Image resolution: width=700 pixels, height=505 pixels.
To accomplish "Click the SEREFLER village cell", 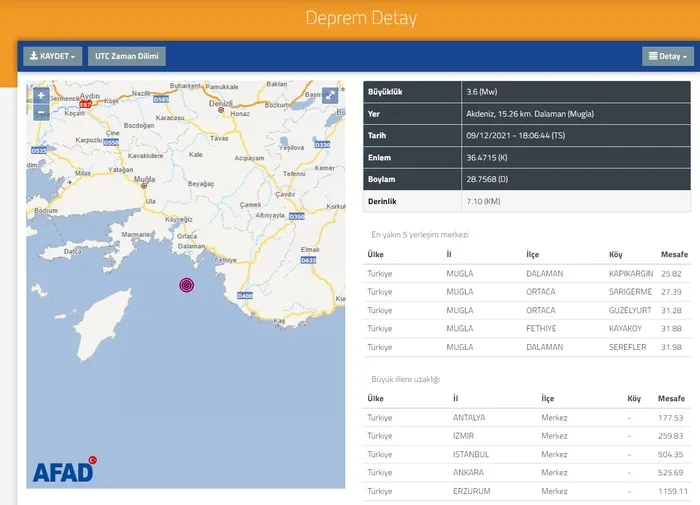I will coord(627,347).
